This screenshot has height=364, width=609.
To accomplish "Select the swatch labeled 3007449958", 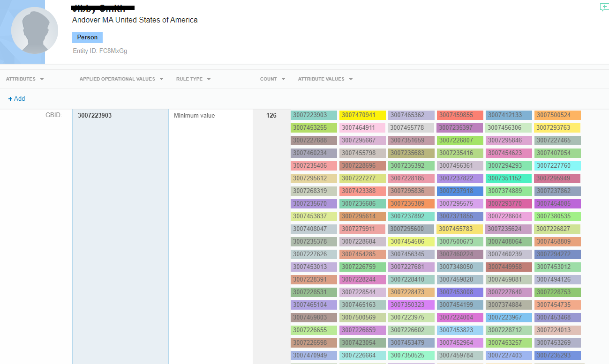I will 509,267.
